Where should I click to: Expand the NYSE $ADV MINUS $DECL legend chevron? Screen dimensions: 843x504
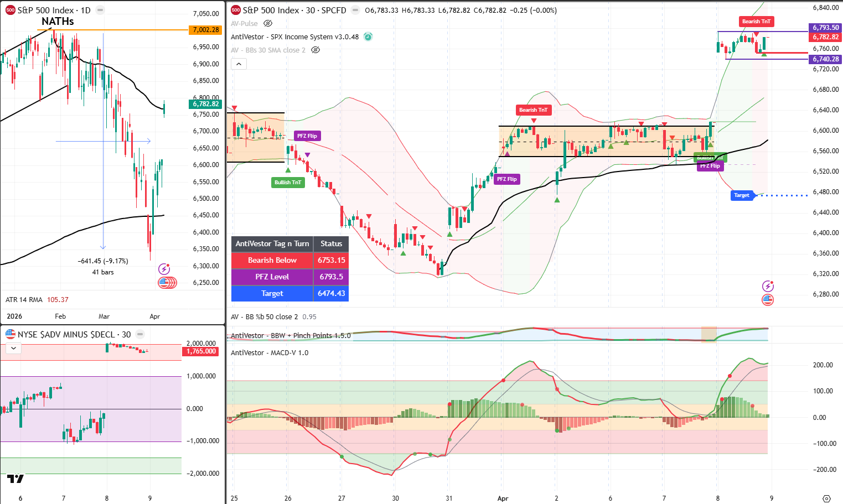click(x=13, y=347)
